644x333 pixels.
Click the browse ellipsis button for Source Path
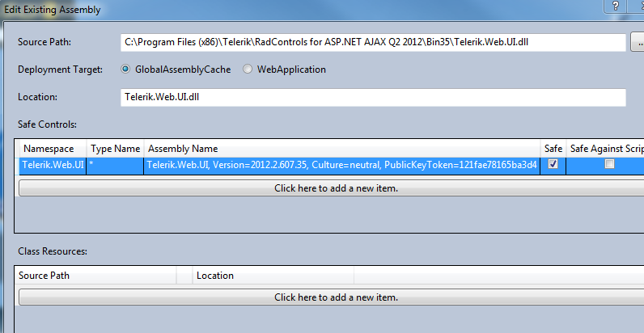pyautogui.click(x=637, y=42)
